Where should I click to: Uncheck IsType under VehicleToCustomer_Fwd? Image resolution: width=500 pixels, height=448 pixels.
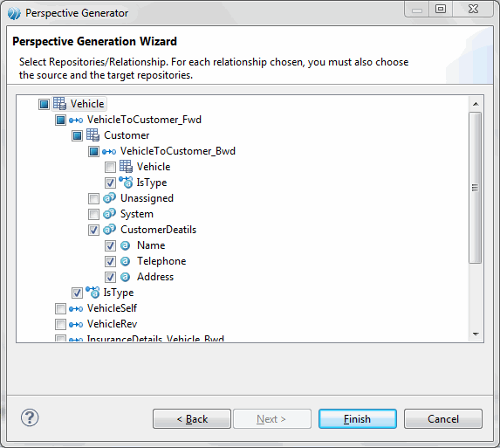click(77, 293)
